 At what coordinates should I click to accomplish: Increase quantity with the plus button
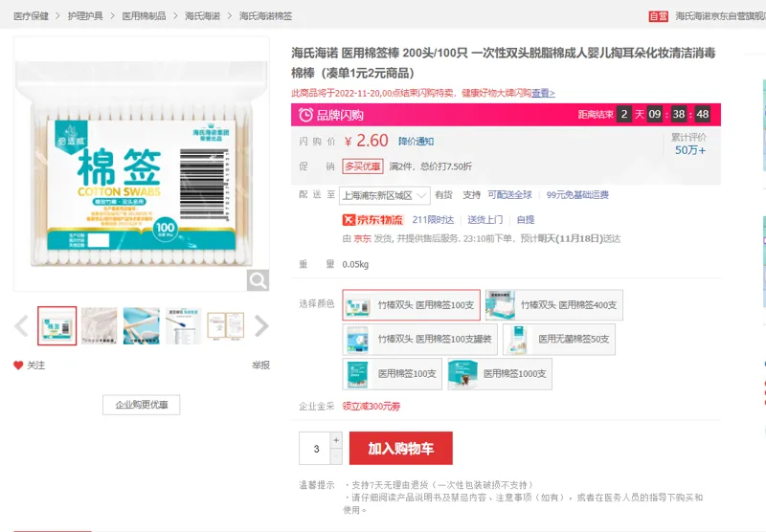(336, 440)
